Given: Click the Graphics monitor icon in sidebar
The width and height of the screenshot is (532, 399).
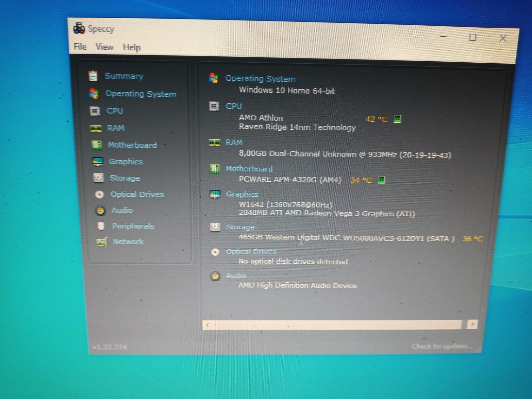Looking at the screenshot, I should [x=98, y=162].
